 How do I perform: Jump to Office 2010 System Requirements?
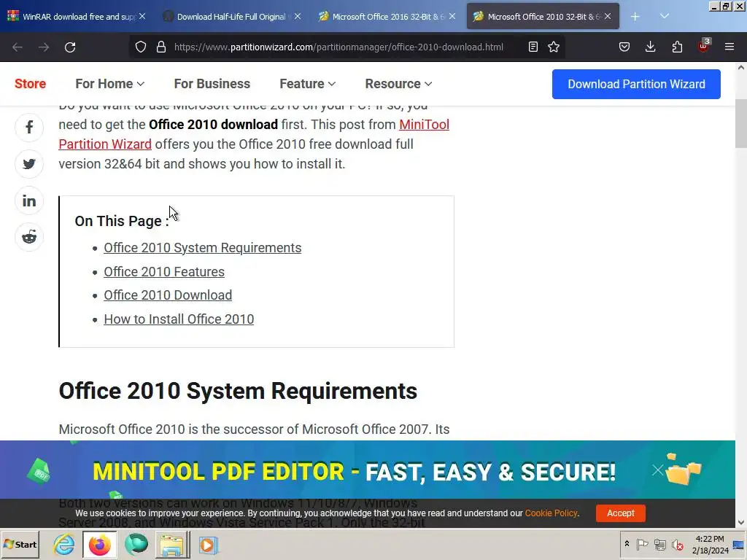click(x=203, y=248)
